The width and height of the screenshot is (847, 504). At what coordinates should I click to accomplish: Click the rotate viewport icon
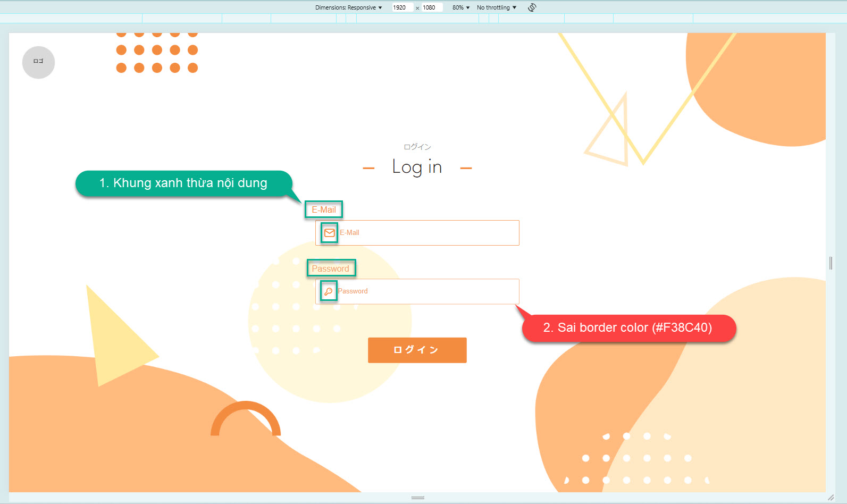[532, 7]
